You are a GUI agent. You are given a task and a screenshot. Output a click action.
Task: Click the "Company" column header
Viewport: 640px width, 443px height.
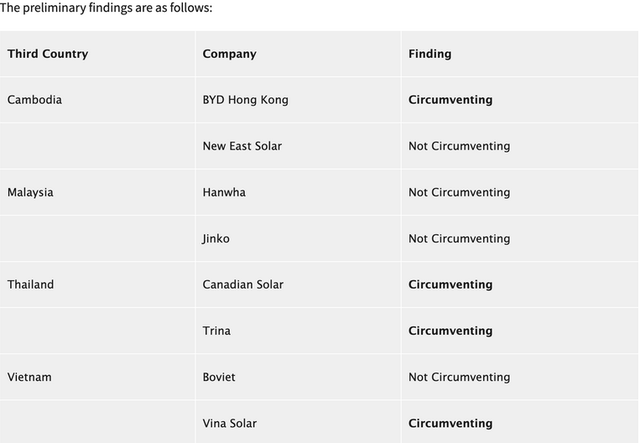229,54
